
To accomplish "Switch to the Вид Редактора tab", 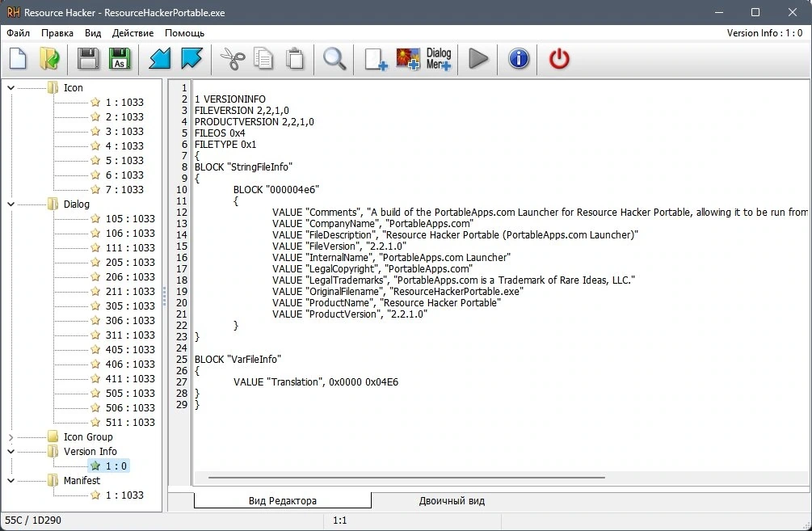I will [282, 500].
